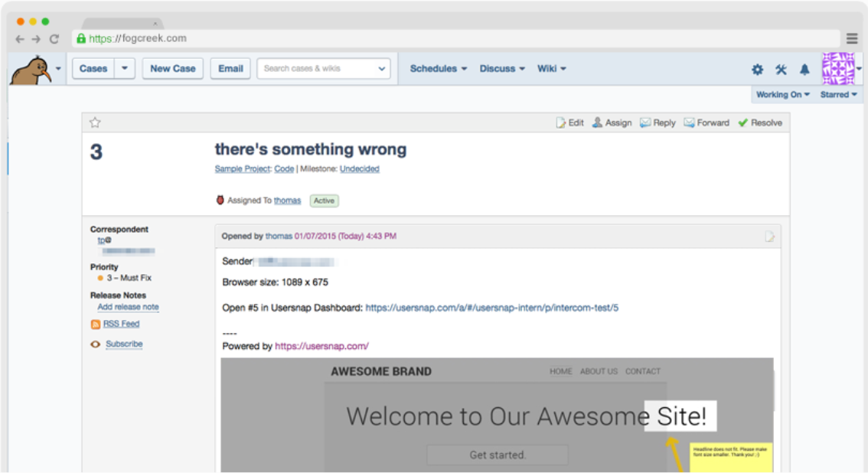Open the settings gear icon
The image size is (868, 473).
coord(757,69)
